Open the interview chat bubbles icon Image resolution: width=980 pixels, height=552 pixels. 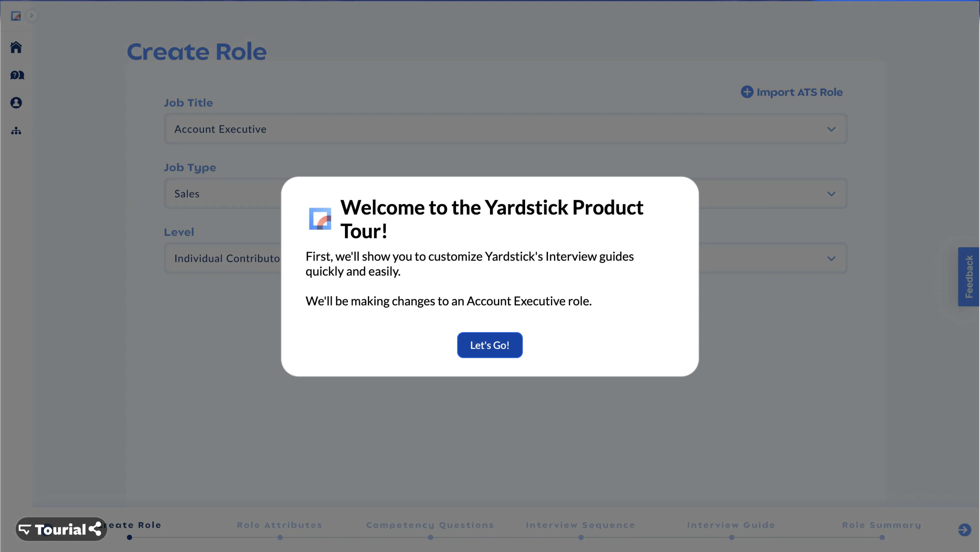pyautogui.click(x=17, y=75)
